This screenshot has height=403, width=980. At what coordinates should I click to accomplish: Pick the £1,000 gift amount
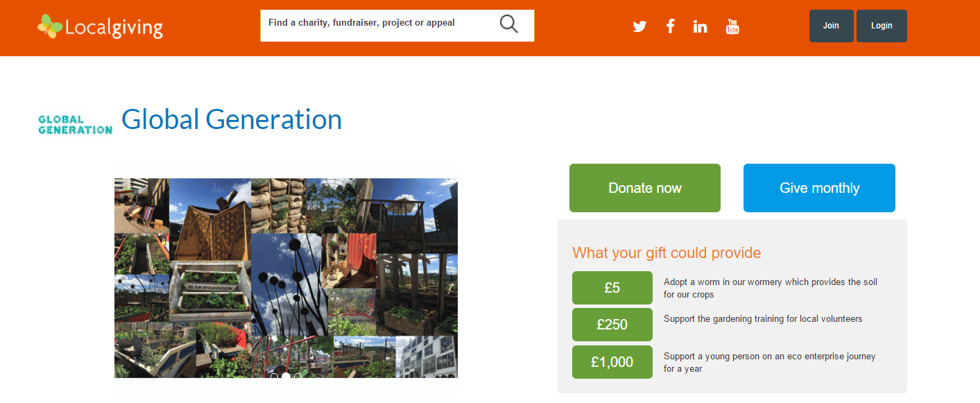(612, 362)
